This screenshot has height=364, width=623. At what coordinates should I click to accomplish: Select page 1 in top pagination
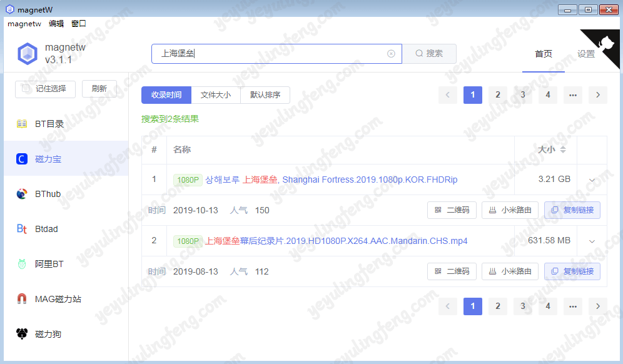pos(473,95)
